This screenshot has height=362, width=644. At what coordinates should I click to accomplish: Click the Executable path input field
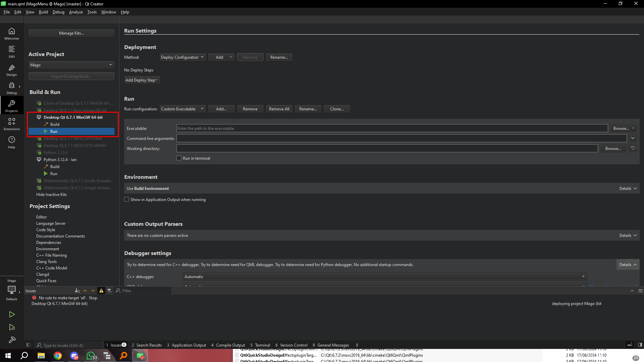pyautogui.click(x=392, y=128)
